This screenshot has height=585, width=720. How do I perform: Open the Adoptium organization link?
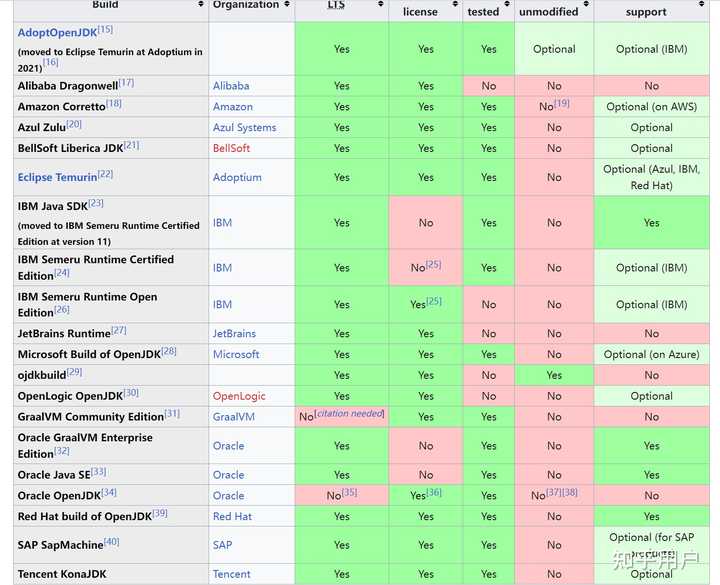click(x=237, y=177)
